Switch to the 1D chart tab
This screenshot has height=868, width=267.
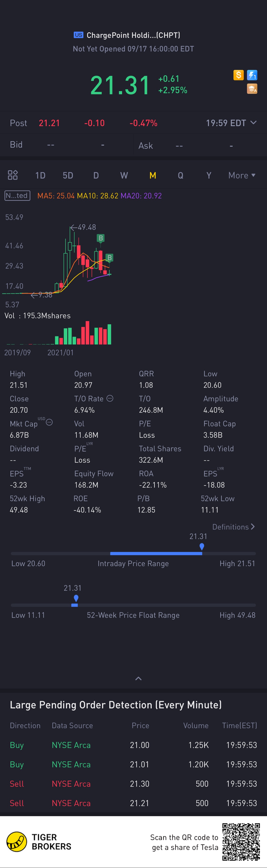click(x=40, y=175)
